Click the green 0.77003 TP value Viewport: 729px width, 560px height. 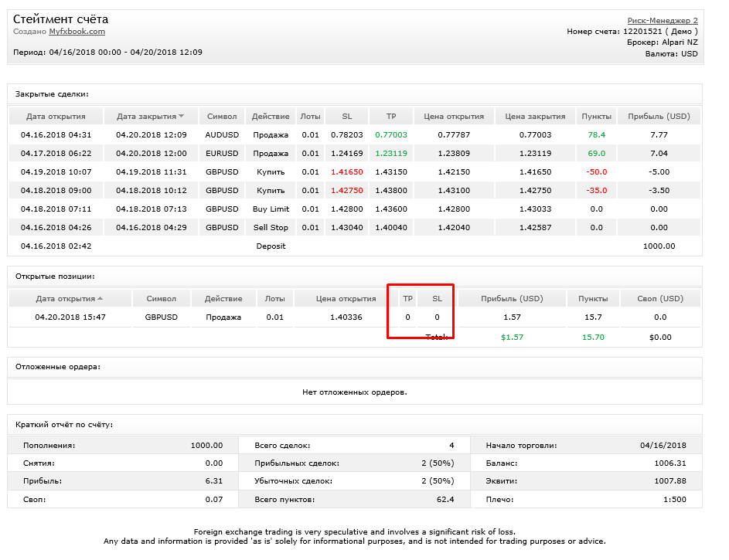click(x=391, y=134)
